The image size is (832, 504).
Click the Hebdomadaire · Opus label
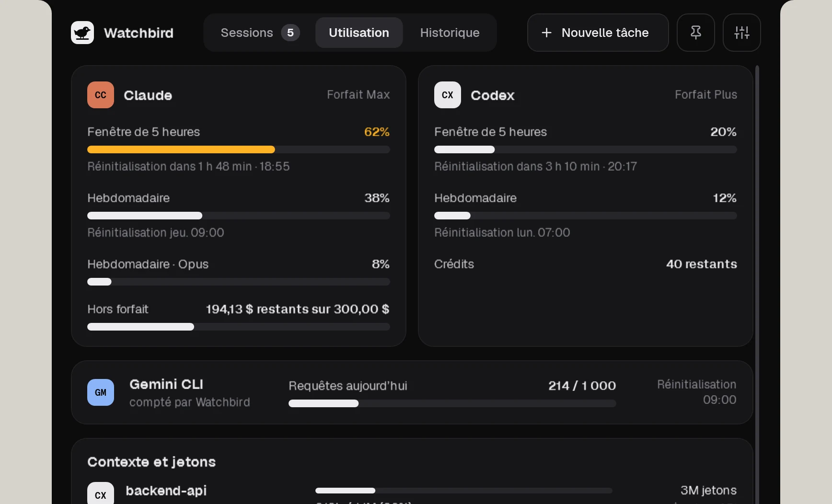point(148,264)
